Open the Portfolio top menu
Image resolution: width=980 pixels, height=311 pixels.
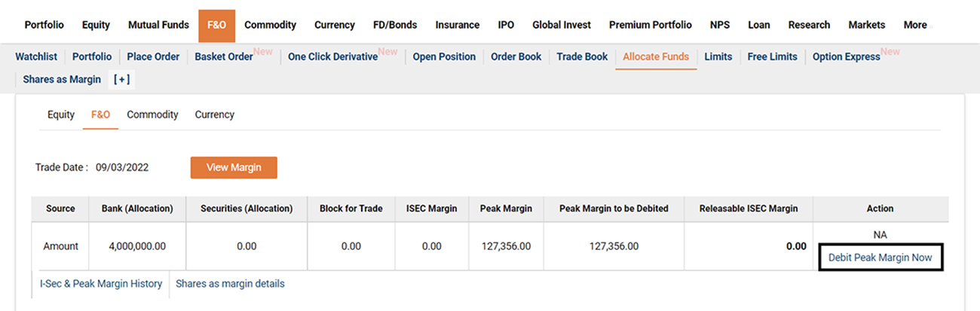pos(44,25)
